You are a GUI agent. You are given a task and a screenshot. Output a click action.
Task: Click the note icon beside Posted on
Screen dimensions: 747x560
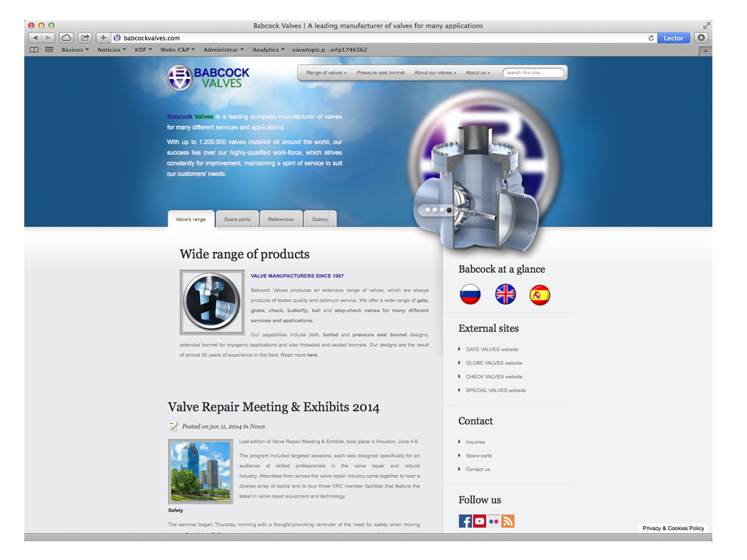pyautogui.click(x=173, y=426)
